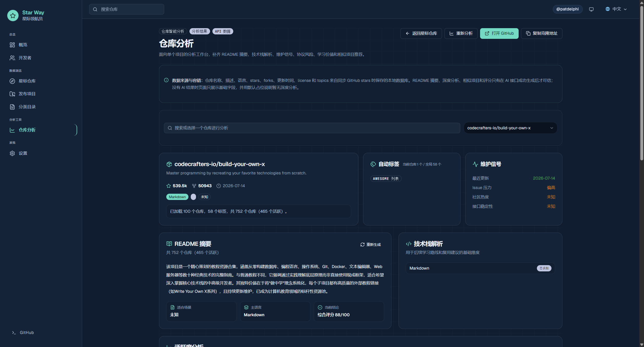
Task: Click the document icon beside 适合场景
Action: click(173, 307)
